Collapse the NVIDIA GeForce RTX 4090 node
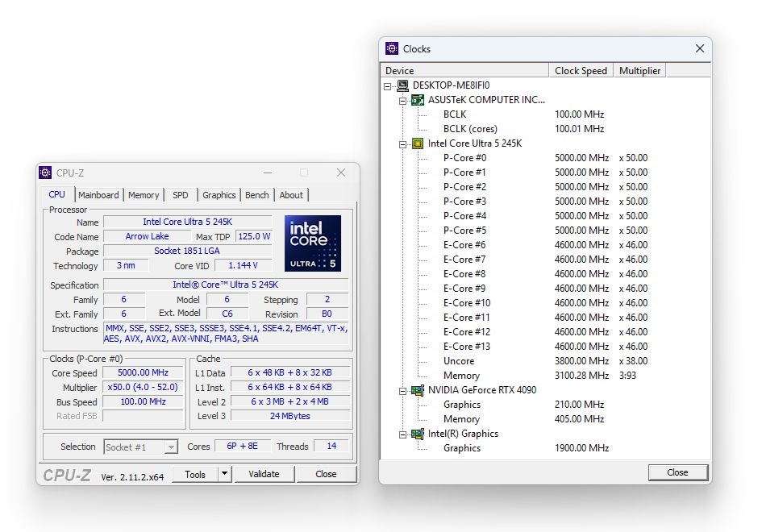This screenshot has width=766, height=532. [402, 391]
